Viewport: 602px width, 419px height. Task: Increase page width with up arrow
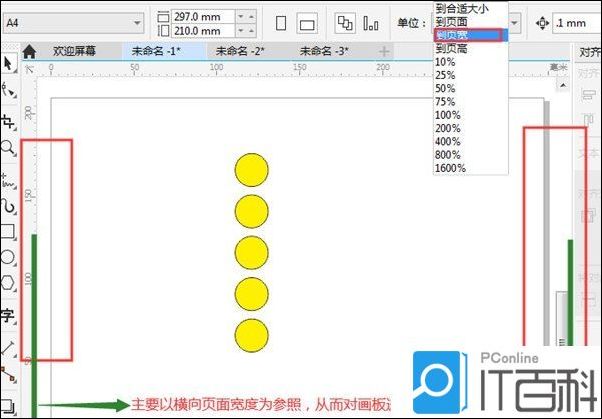point(251,17)
